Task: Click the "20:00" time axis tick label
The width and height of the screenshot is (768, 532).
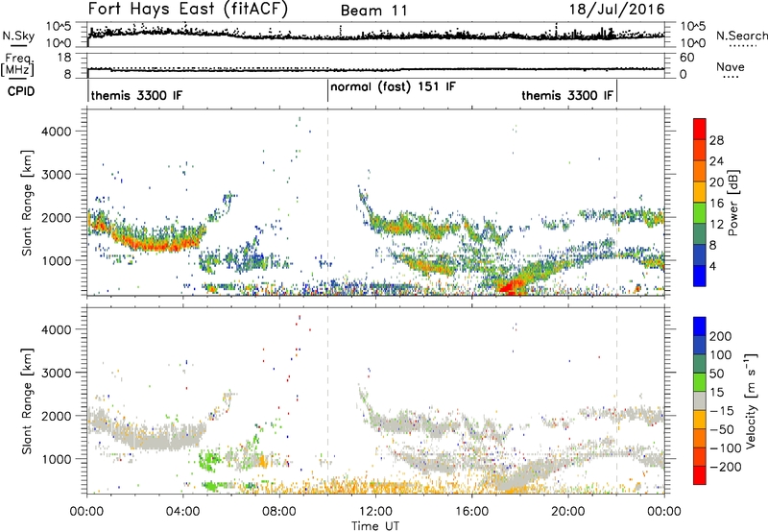Action: (567, 512)
